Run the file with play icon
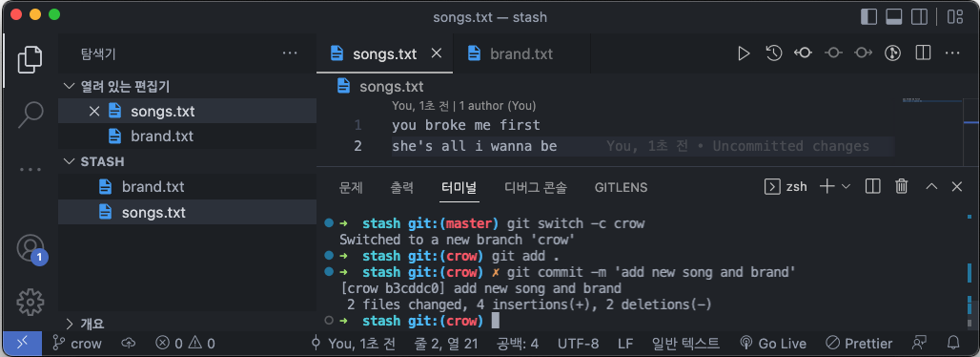The image size is (980, 357). point(744,53)
